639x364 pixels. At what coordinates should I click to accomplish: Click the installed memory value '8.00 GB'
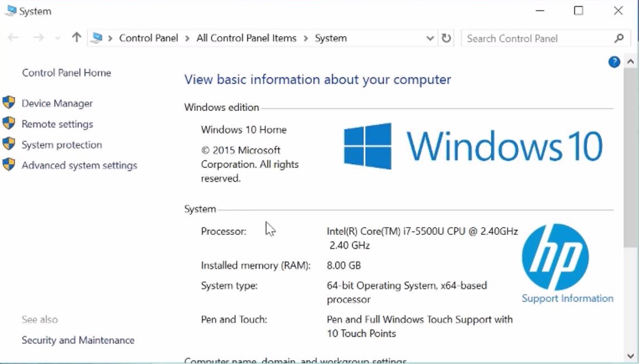(344, 265)
